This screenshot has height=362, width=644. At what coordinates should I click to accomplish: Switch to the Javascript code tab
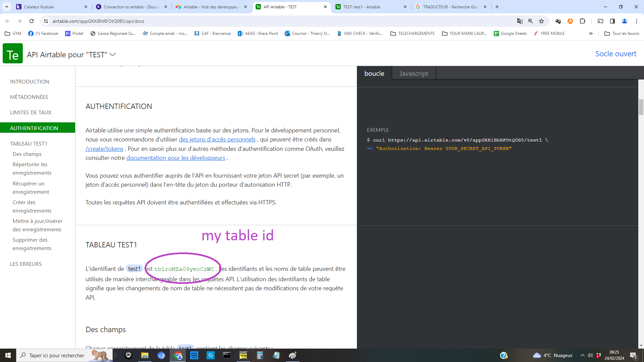click(414, 73)
